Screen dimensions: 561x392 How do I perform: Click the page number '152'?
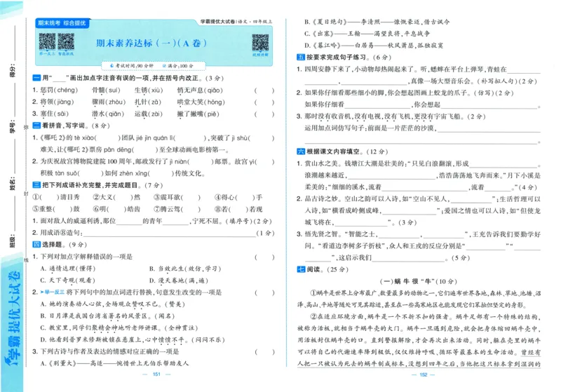(x=424, y=374)
